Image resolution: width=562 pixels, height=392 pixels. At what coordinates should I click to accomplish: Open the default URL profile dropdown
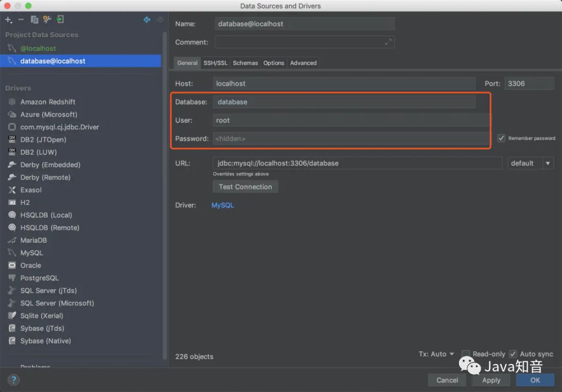pos(530,163)
